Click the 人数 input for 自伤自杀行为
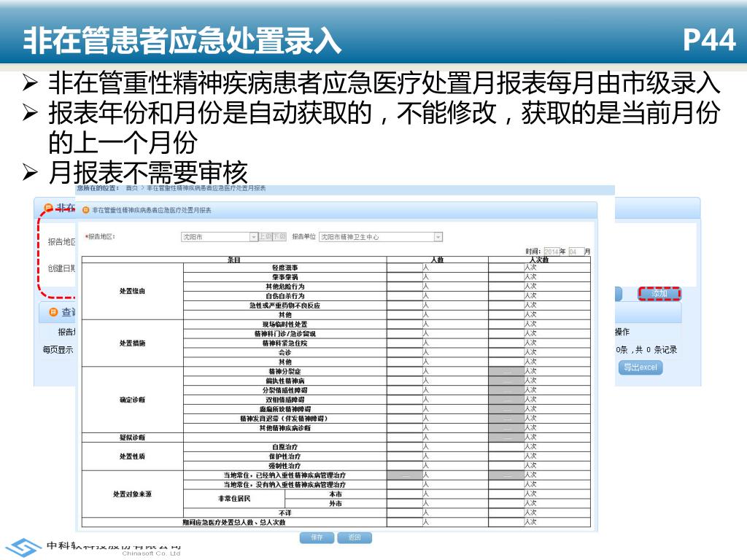The height and width of the screenshot is (560, 747). point(405,296)
